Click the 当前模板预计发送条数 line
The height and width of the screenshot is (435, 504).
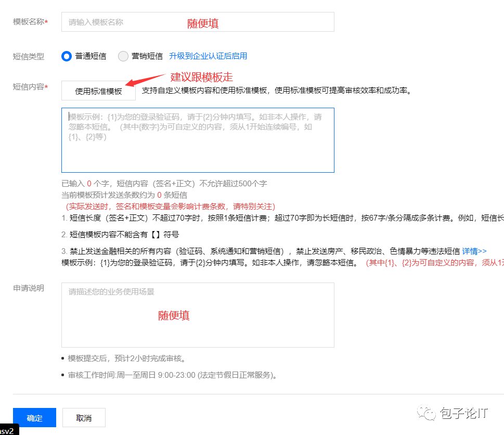tap(124, 195)
